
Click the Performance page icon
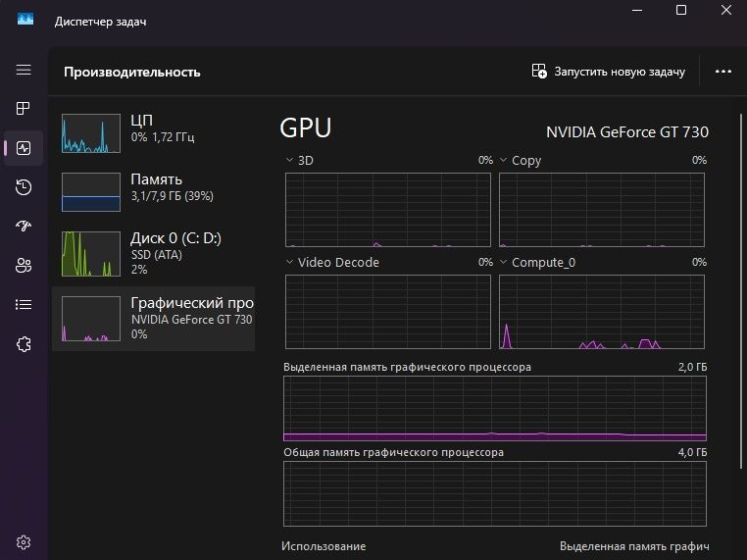point(24,148)
